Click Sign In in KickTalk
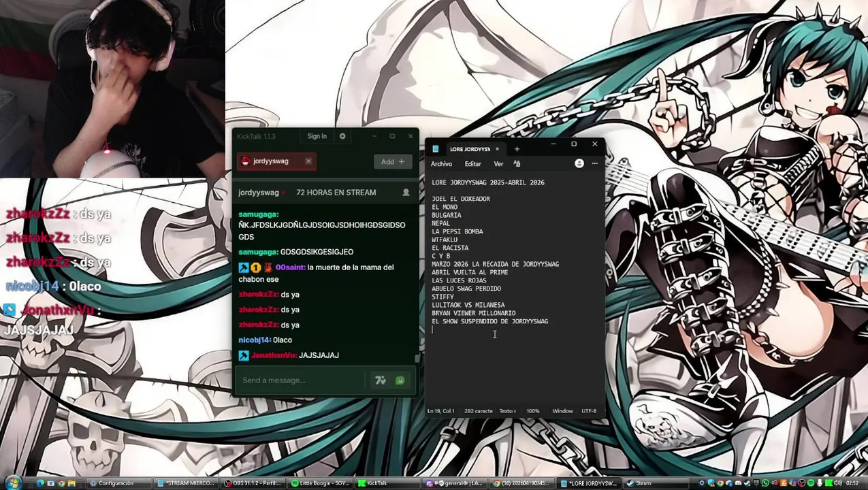 click(317, 136)
